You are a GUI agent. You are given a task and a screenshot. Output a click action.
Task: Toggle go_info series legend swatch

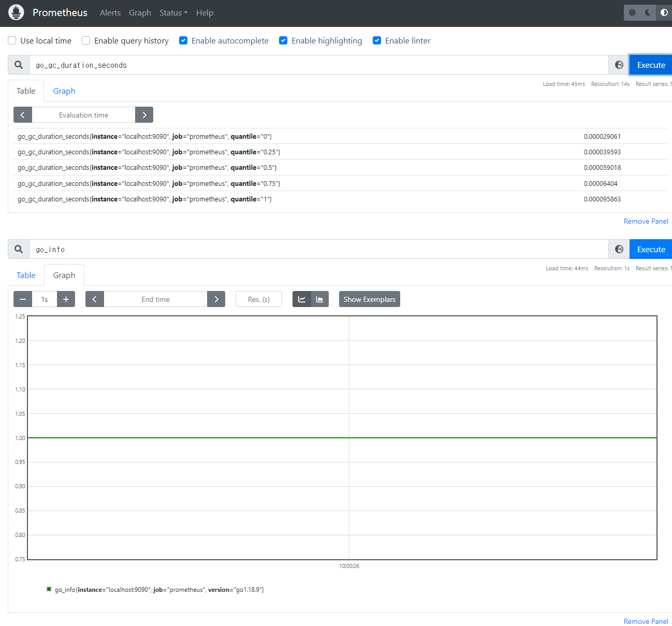[x=49, y=589]
